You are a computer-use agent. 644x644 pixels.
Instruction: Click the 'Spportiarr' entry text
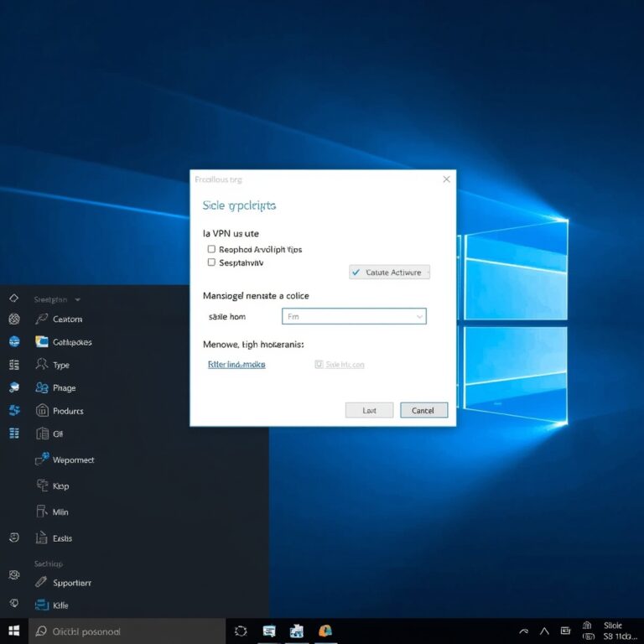point(72,583)
